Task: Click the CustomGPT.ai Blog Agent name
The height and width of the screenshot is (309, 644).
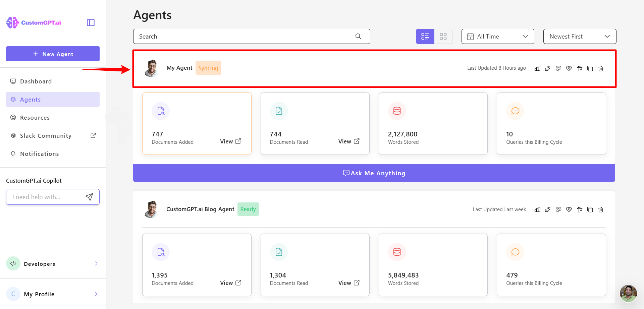Action: click(200, 209)
